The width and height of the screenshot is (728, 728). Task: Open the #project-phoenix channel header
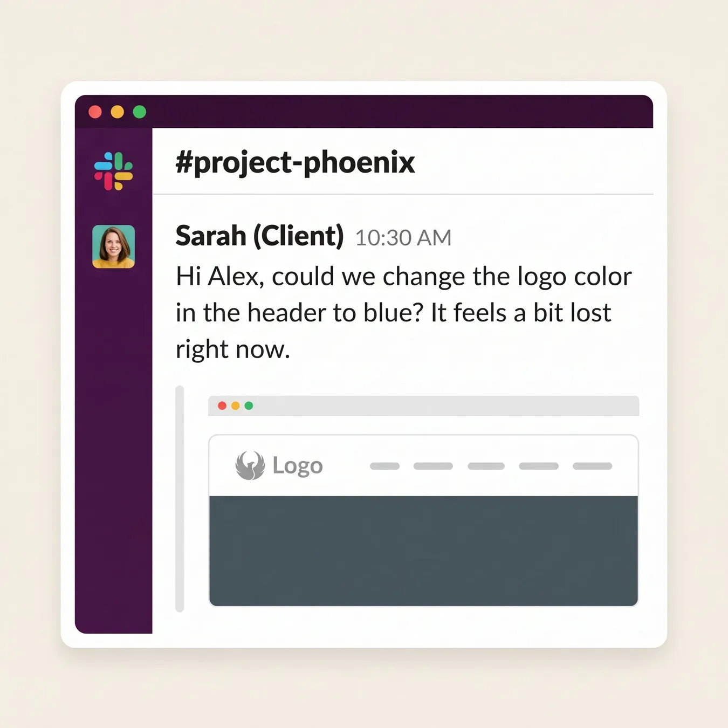[x=295, y=162]
